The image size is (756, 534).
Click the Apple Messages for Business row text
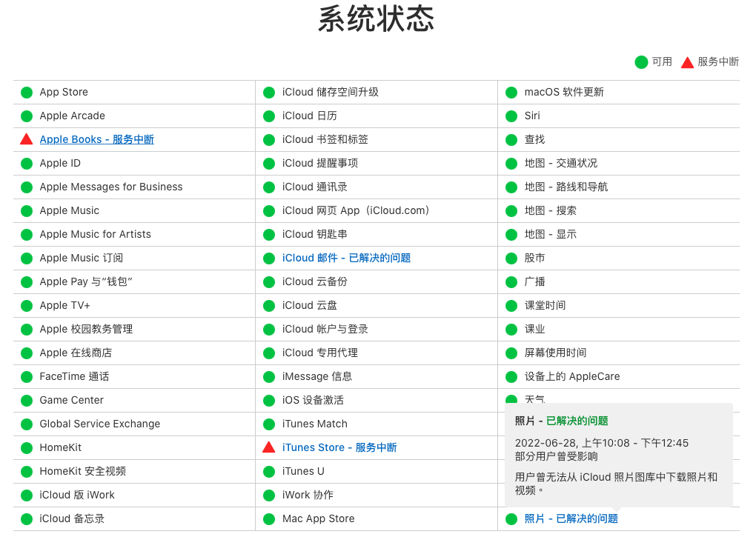[x=111, y=187]
